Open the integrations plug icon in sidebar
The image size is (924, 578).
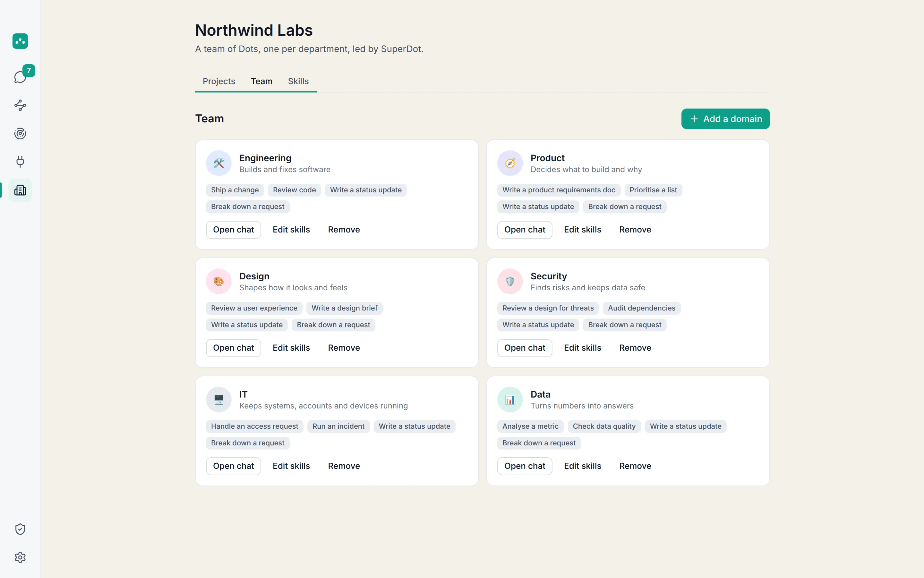pyautogui.click(x=20, y=162)
